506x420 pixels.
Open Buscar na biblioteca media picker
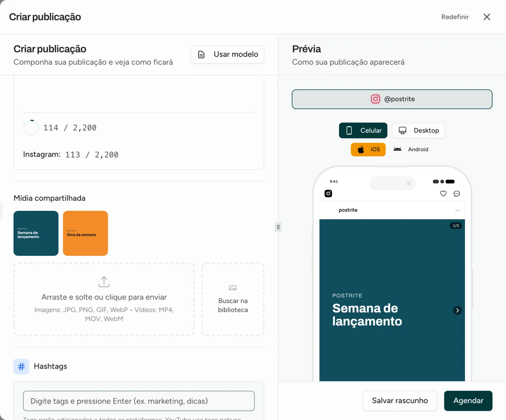tap(233, 299)
